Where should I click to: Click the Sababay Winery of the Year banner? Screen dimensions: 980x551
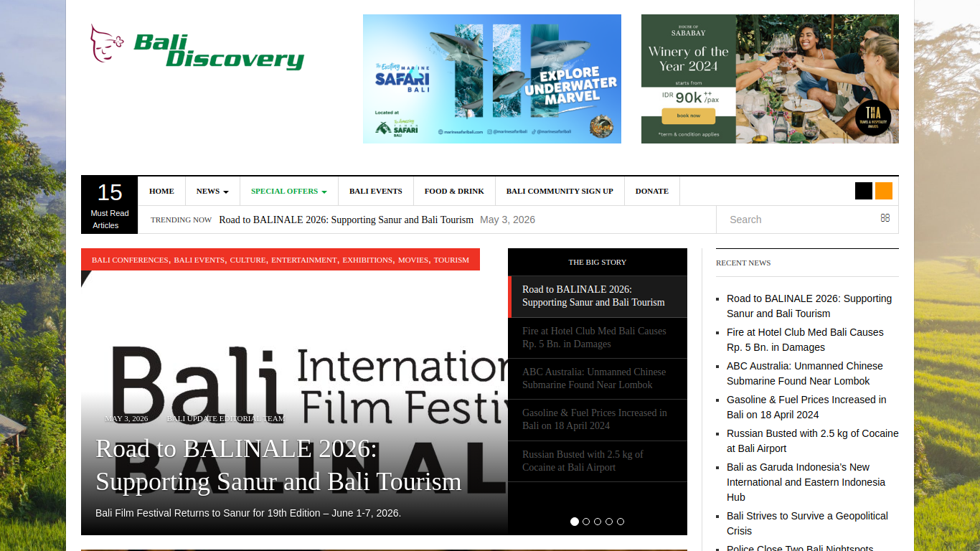pos(770,79)
